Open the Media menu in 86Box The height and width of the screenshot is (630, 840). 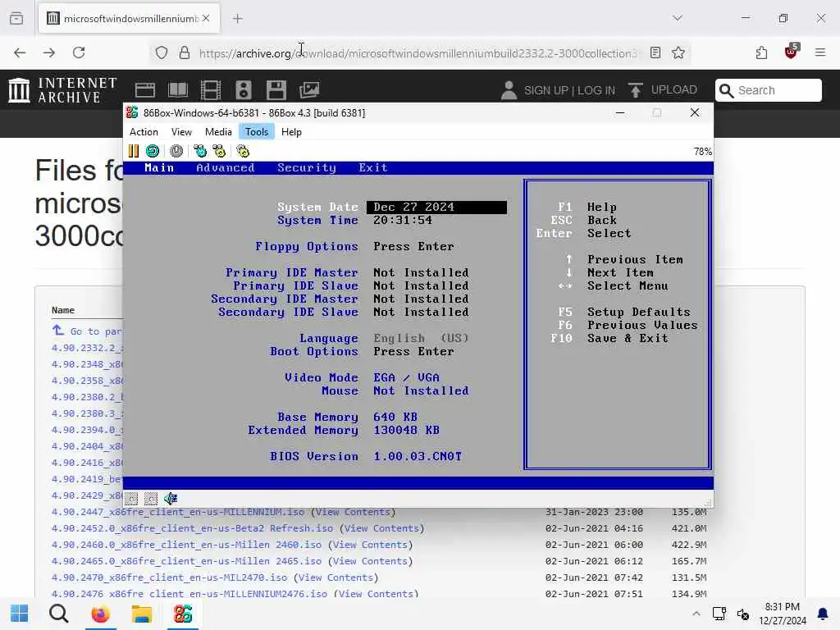(218, 132)
